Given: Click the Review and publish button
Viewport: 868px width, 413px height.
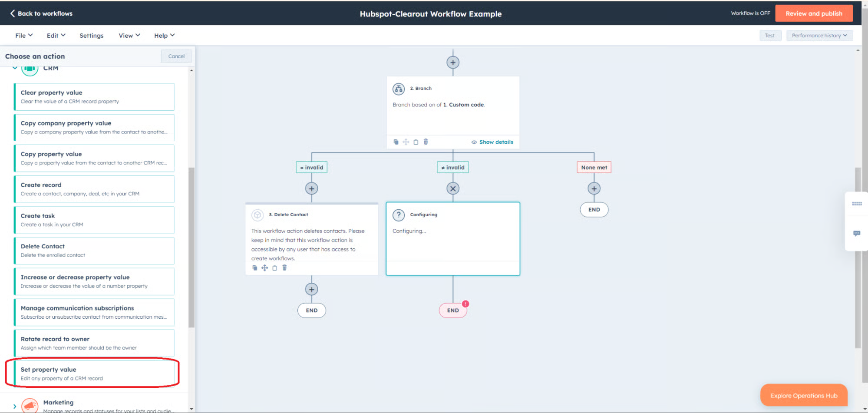Looking at the screenshot, I should [814, 13].
